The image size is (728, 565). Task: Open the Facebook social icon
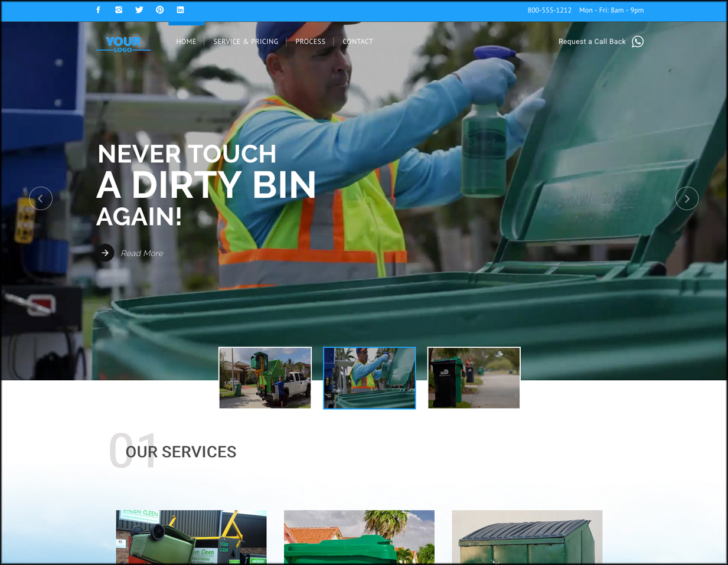(x=98, y=10)
